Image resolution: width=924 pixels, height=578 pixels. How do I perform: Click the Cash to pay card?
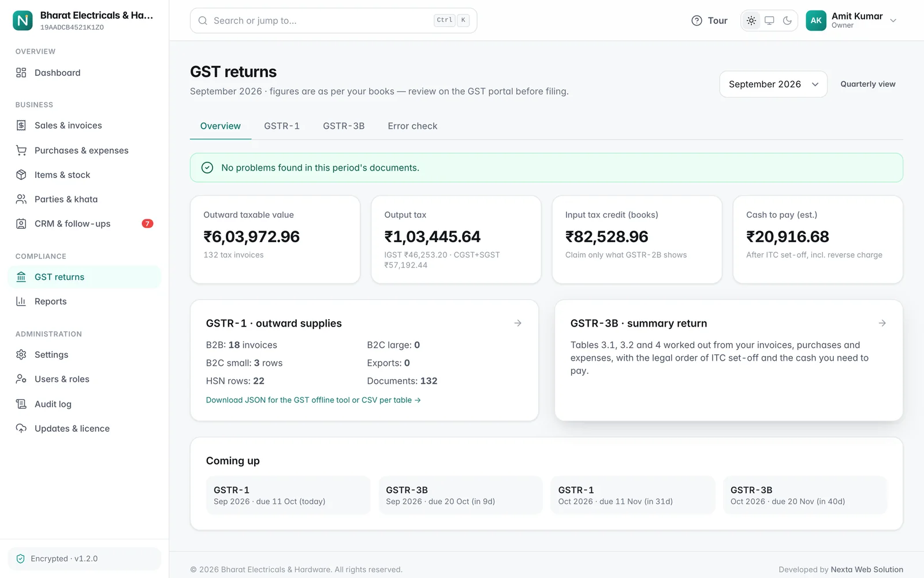pos(818,239)
